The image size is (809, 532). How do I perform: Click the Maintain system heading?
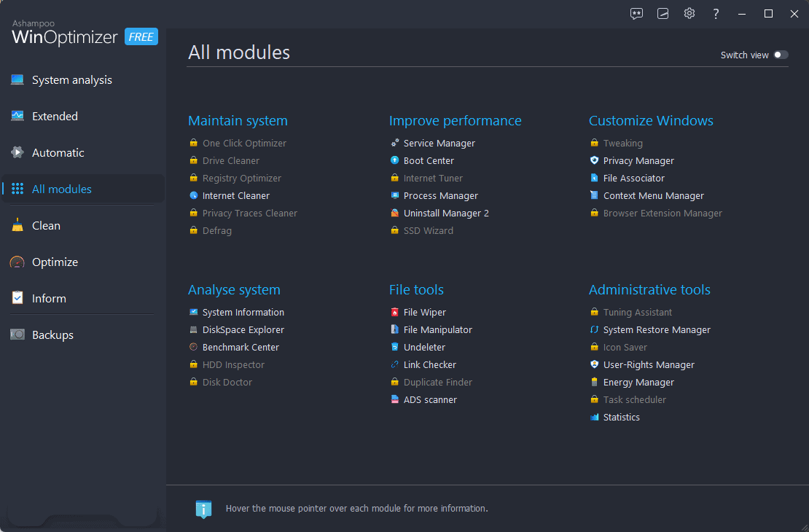[238, 120]
